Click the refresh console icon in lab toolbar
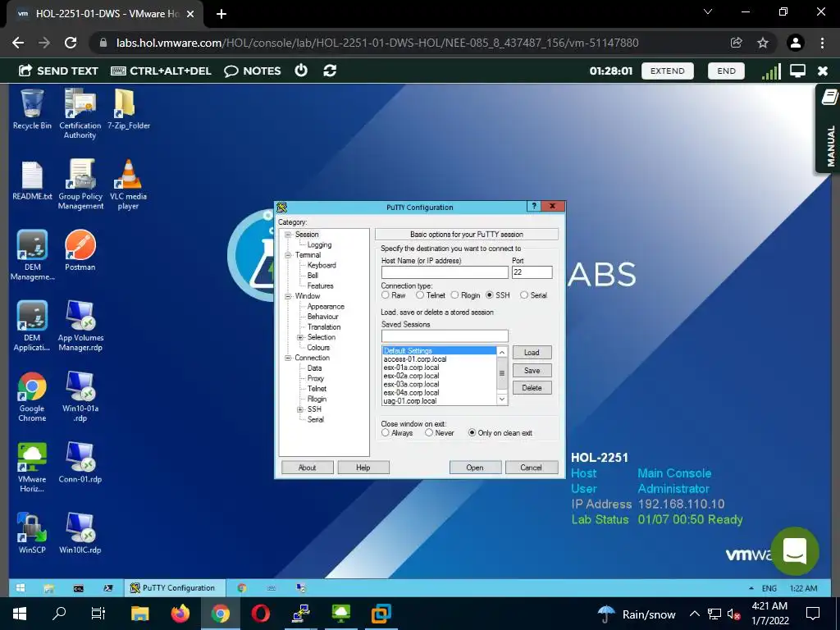The image size is (840, 630). pos(330,71)
